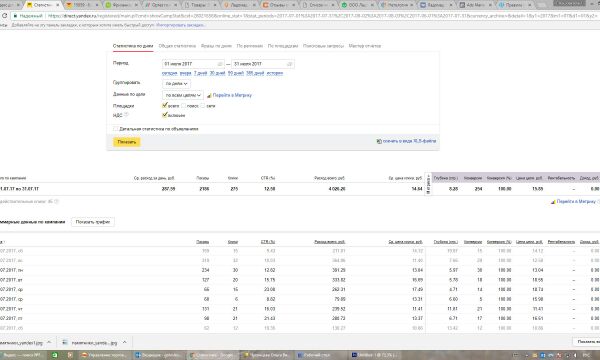Click Metrika chart icon beside goals dropdown
Image resolution: width=600 pixels, height=360 pixels.
click(x=209, y=95)
